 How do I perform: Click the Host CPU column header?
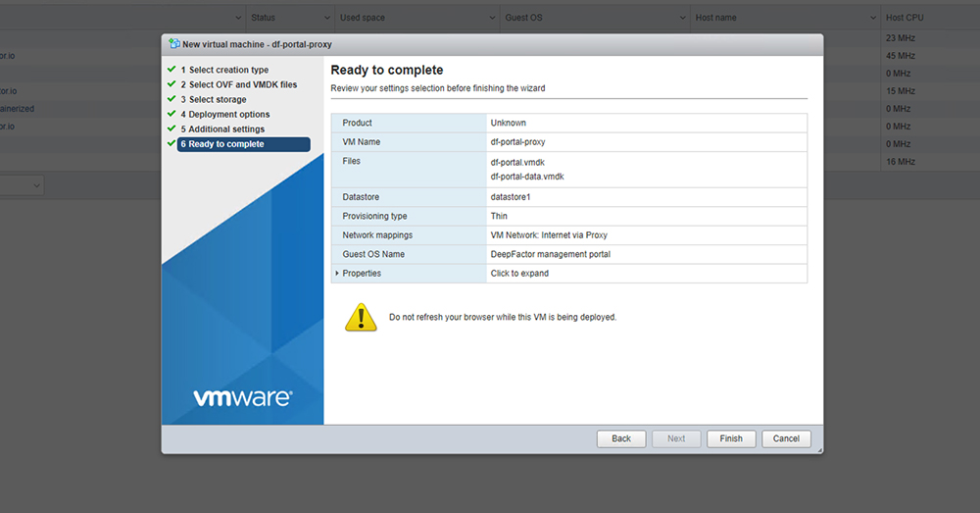[905, 18]
